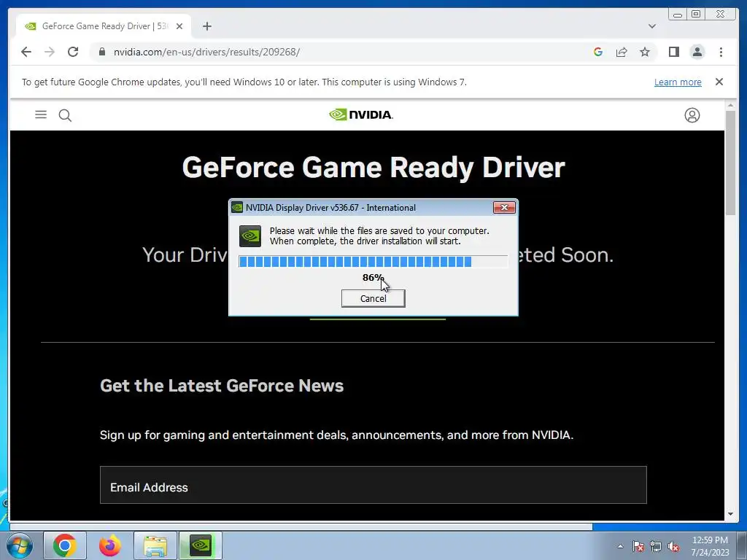Screen dimensions: 747x560
Task: Select the GeForce Game Ready Driver tab
Action: (104, 26)
